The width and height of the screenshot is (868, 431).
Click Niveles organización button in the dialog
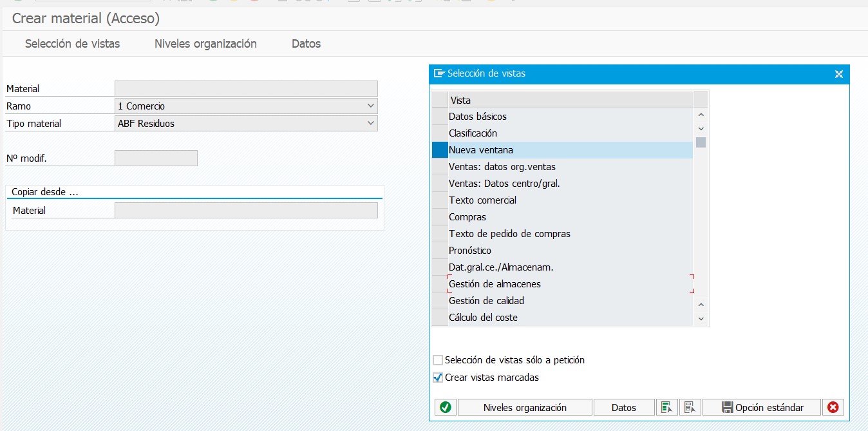pos(525,407)
